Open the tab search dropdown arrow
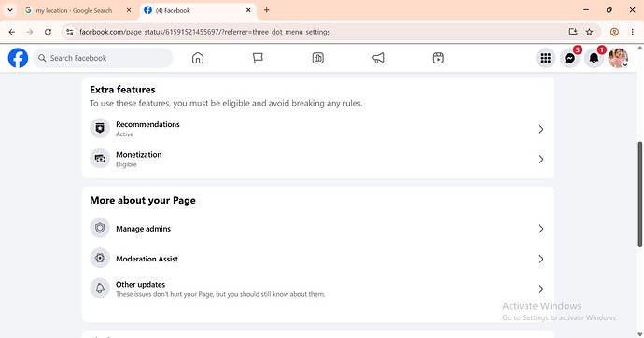 pos(10,10)
